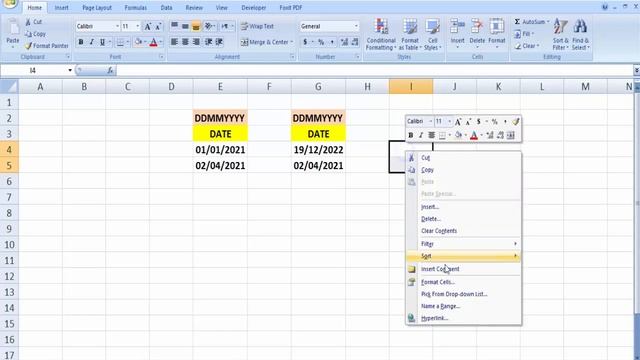Decrease font size with ribbon Shrink Font icon
Screen dimensions: 640x360
coord(158,27)
